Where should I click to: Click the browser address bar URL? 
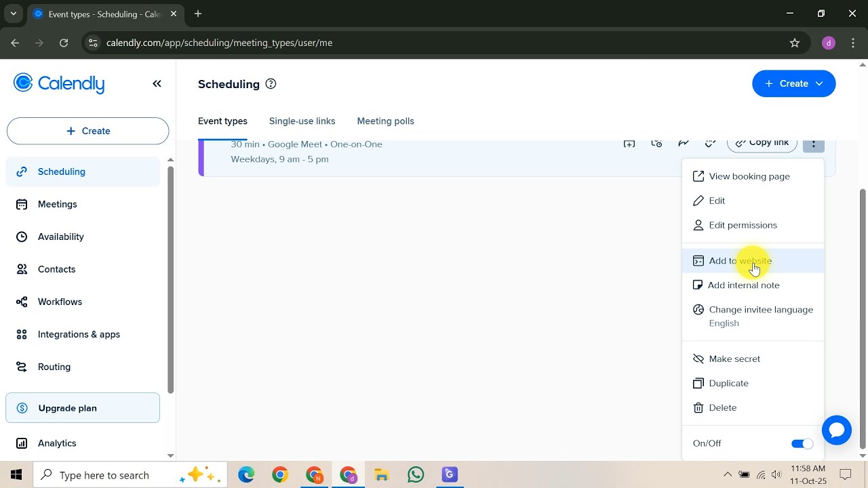click(x=219, y=43)
